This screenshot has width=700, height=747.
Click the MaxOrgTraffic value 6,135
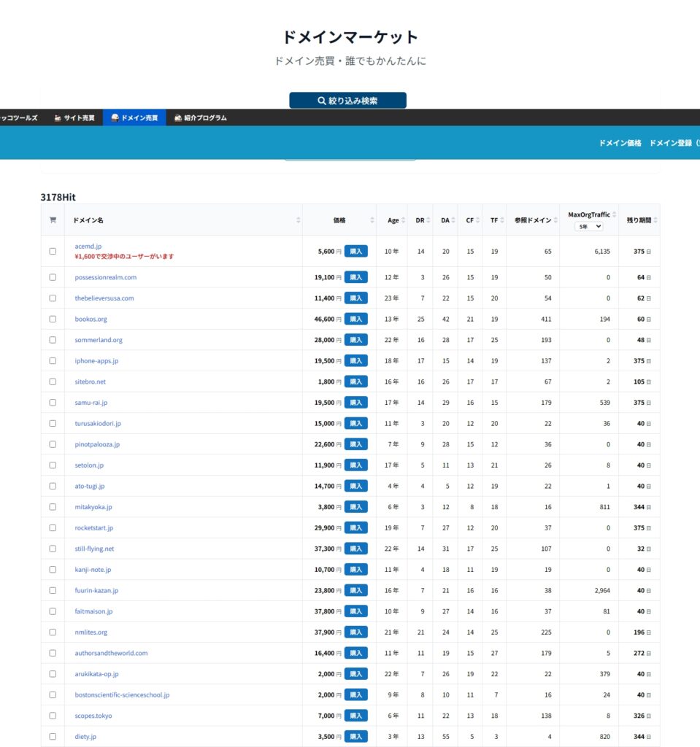(x=602, y=251)
